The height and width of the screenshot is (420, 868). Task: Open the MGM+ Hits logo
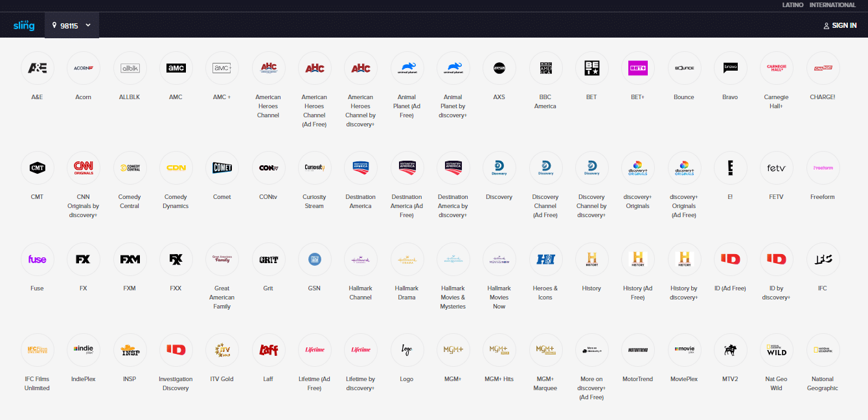pos(499,350)
